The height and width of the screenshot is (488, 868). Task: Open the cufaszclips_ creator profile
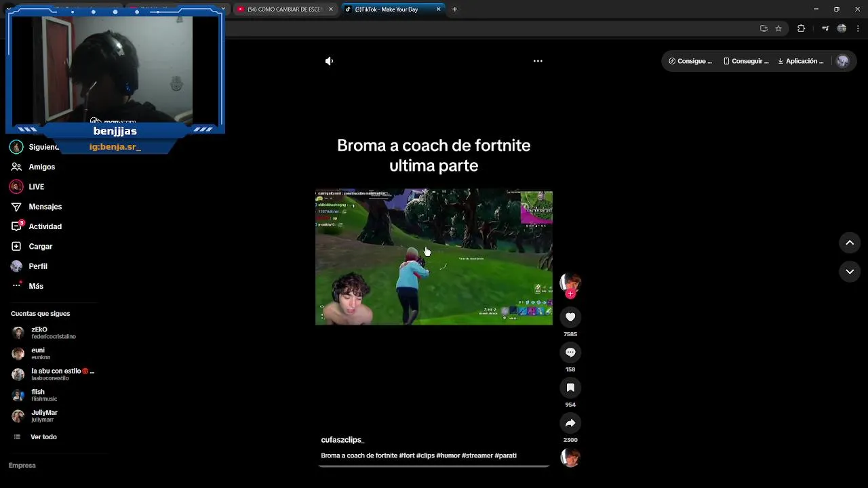tap(342, 440)
